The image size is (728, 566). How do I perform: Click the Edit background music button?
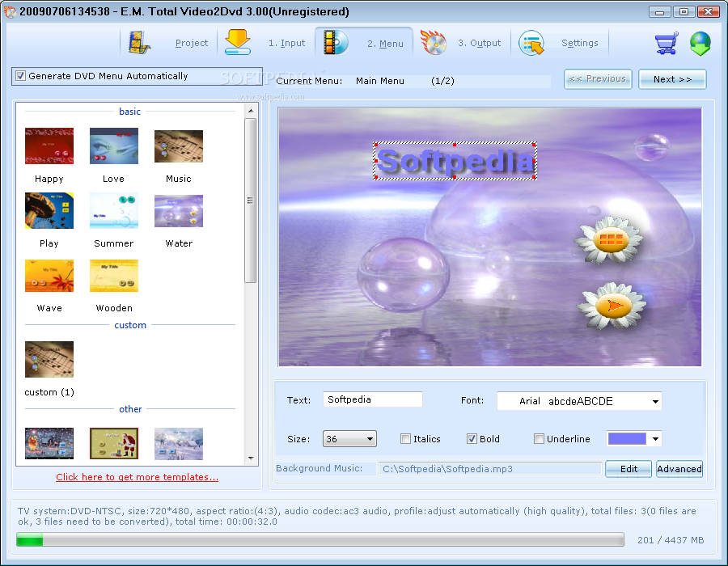(x=629, y=469)
